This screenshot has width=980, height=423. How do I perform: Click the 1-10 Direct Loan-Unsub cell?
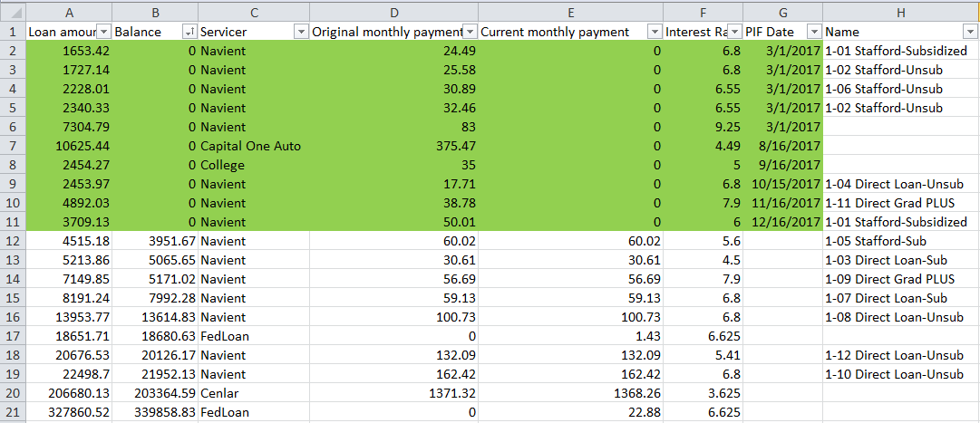click(900, 374)
